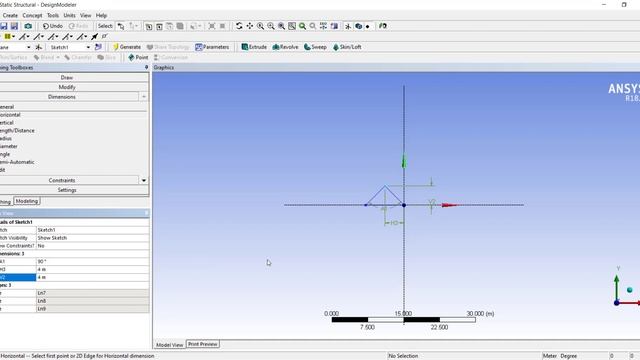Open the Concept menu
Screen dimensions: 640x360
(x=32, y=16)
